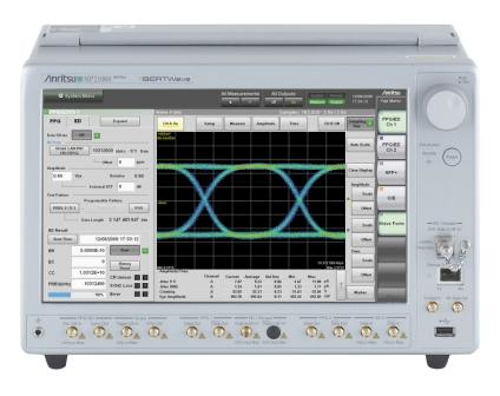Open the PRBS test pattern selector
The image size is (500, 396).
tap(64, 208)
